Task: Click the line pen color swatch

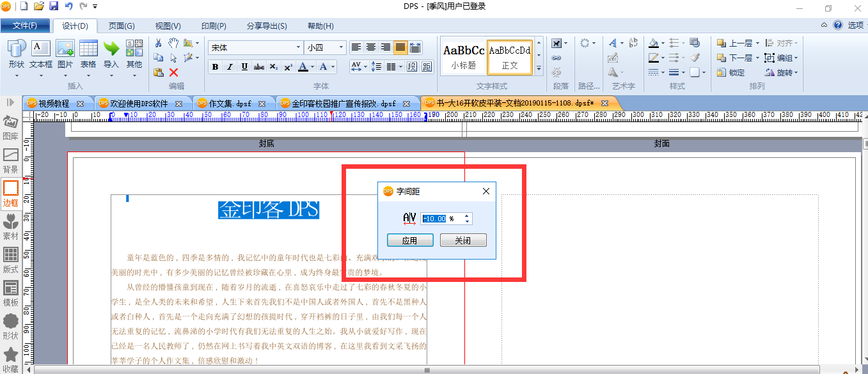Action: 654,58
